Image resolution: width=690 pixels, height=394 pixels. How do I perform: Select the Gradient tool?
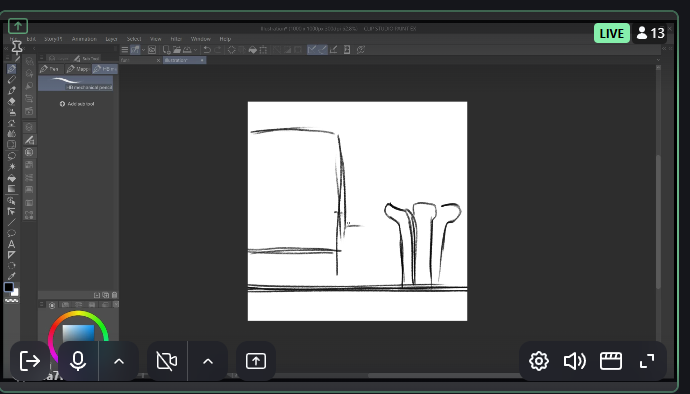pos(12,189)
